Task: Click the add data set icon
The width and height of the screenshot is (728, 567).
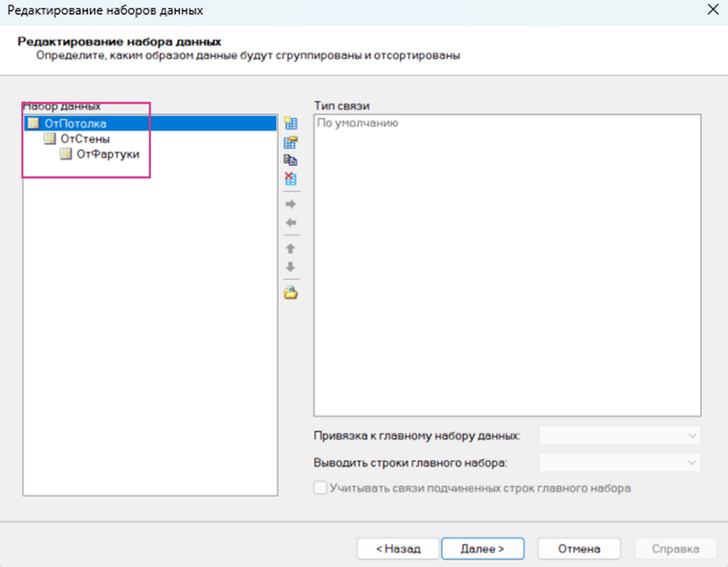Action: click(x=290, y=123)
